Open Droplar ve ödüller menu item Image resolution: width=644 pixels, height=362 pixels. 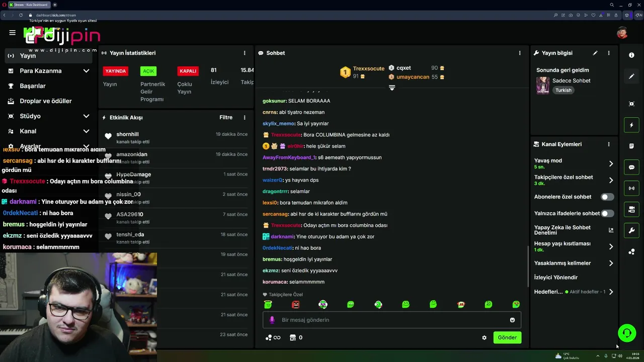pyautogui.click(x=45, y=101)
